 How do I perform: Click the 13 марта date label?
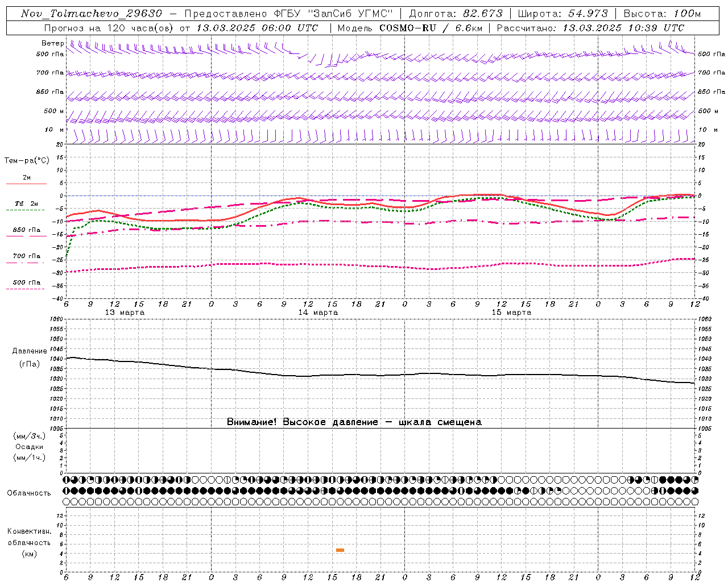tap(125, 313)
